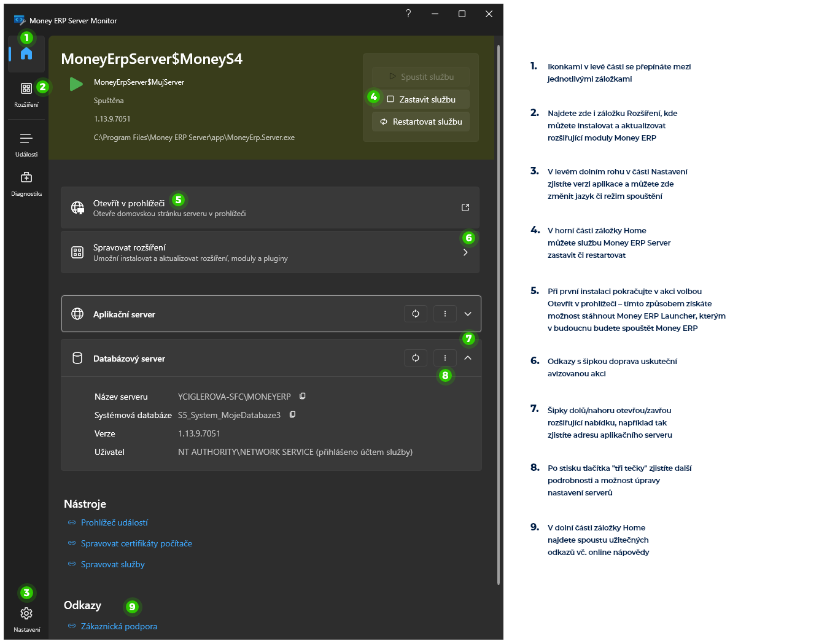Click the Odkazy heading
Screen dimensions: 827x644
pos(82,605)
